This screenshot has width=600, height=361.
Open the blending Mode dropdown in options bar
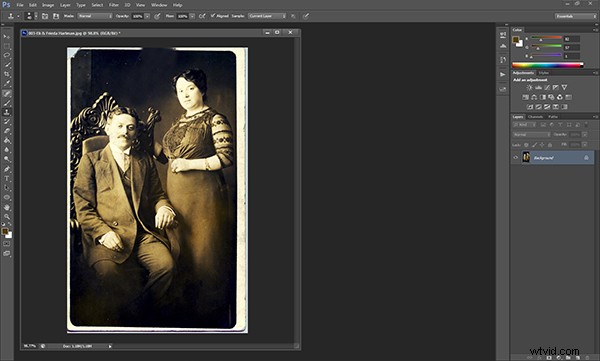[95, 16]
